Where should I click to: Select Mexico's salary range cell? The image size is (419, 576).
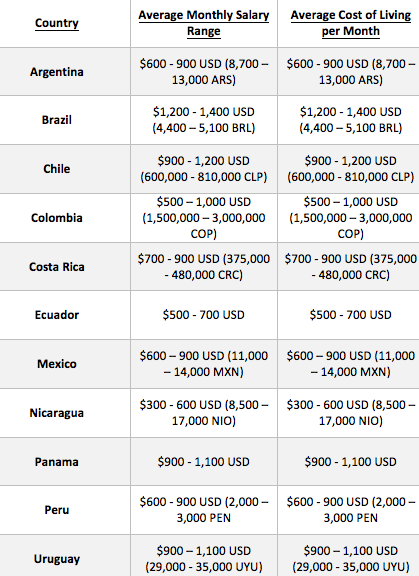click(x=204, y=364)
